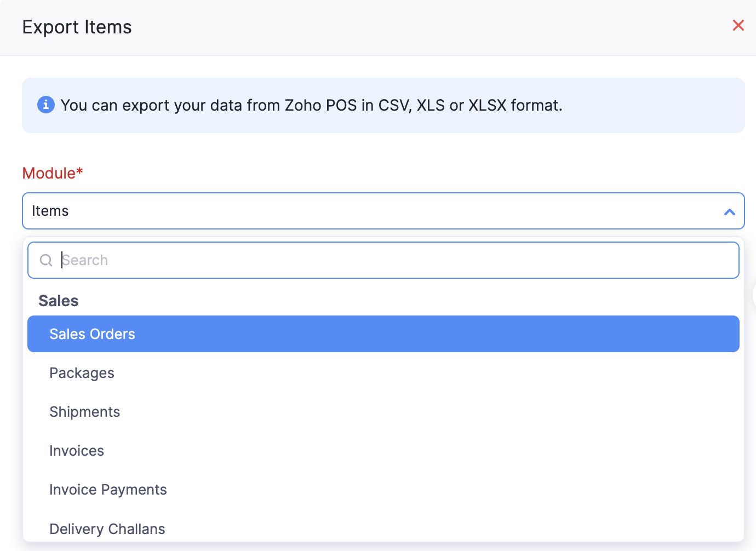The height and width of the screenshot is (551, 756).
Task: Click the magnifier icon in search box
Action: point(46,260)
